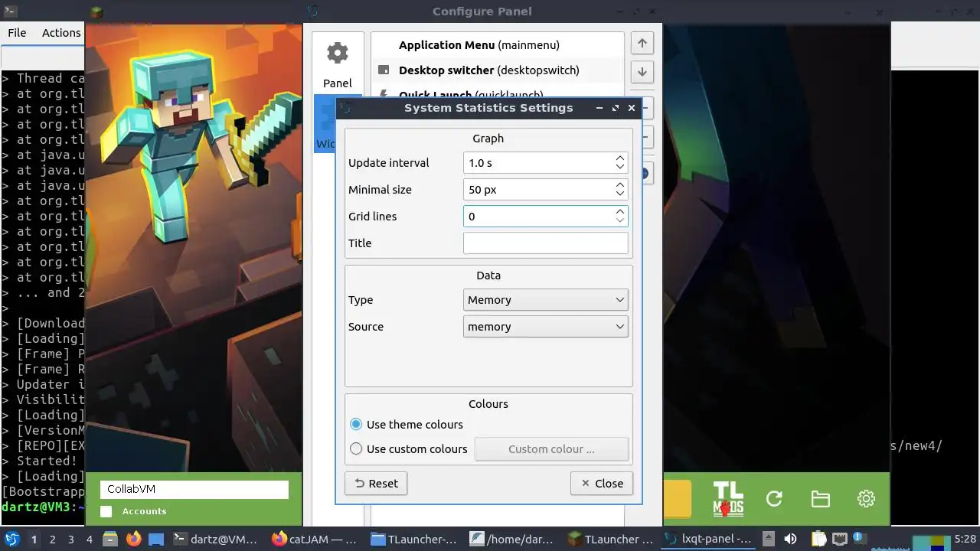This screenshot has height=551, width=980.
Task: Click the update notifier tray icon
Action: coord(858,537)
